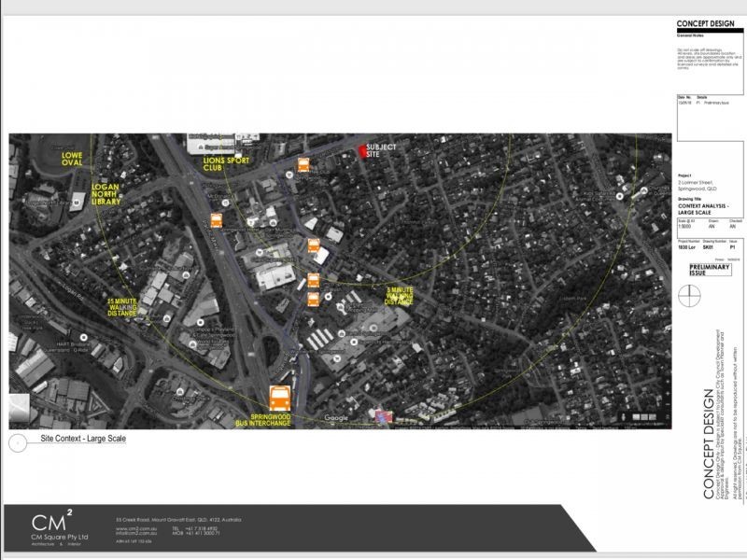Image resolution: width=747 pixels, height=560 pixels.
Task: Click the red Subject Site marker
Action: pos(362,151)
